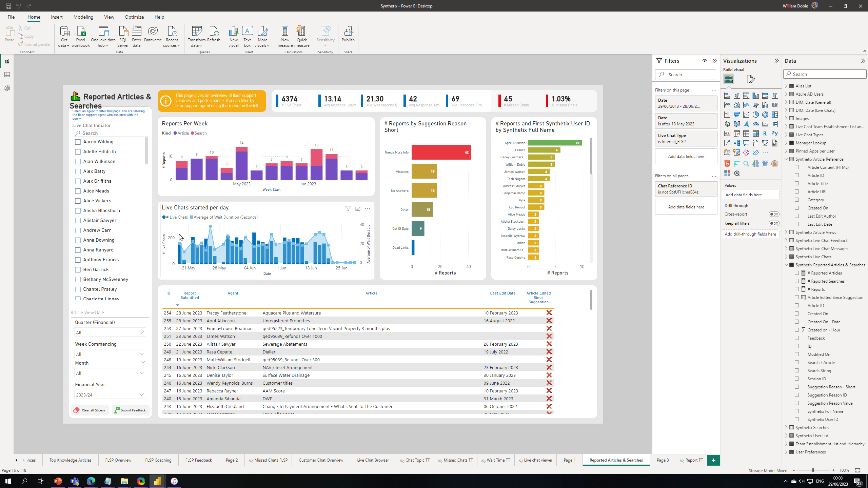
Task: Open the Modeling ribbon tab
Action: tap(83, 17)
